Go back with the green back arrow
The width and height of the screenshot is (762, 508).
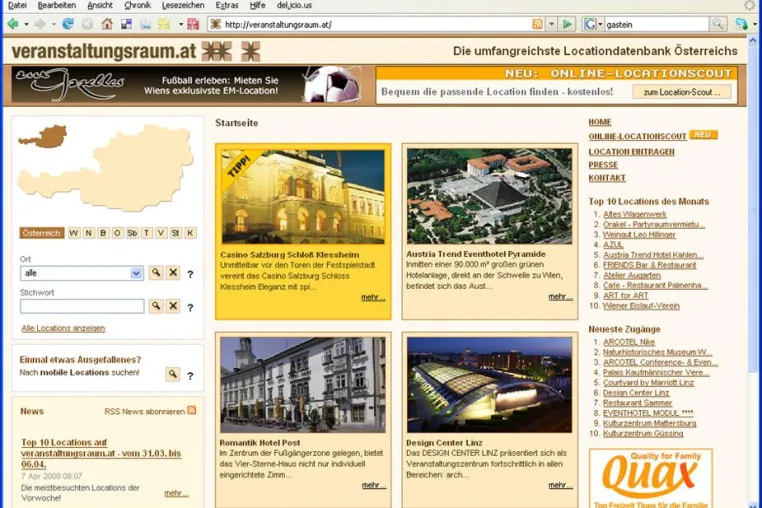(x=13, y=24)
